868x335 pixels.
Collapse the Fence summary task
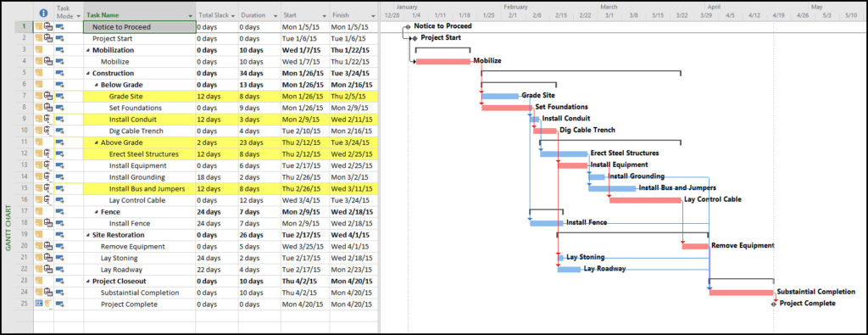pos(97,211)
